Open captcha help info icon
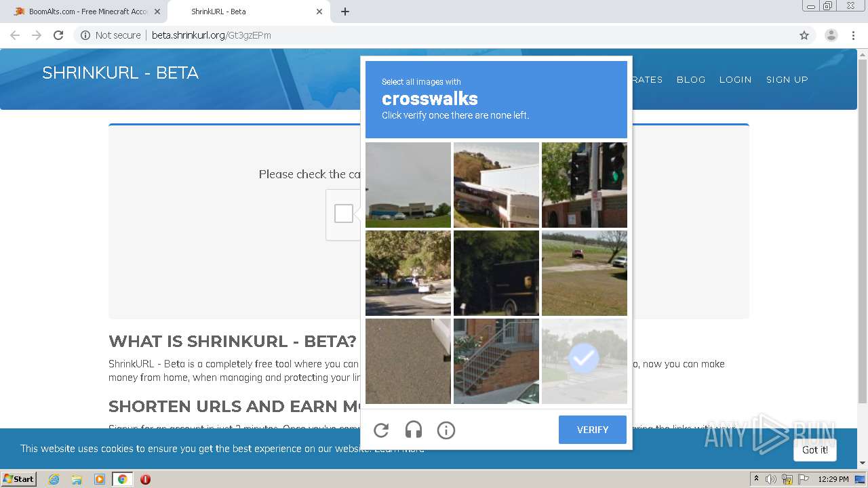This screenshot has height=488, width=868. (446, 430)
